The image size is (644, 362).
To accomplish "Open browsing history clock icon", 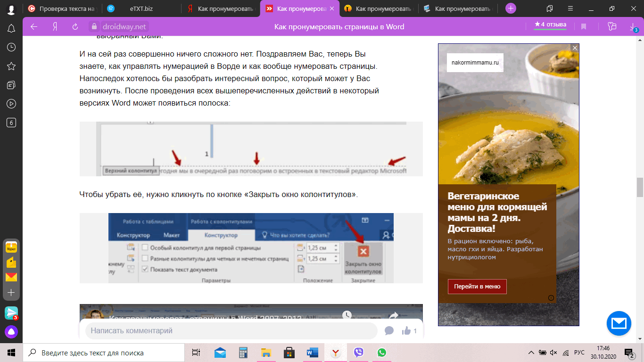I will coord(11,47).
